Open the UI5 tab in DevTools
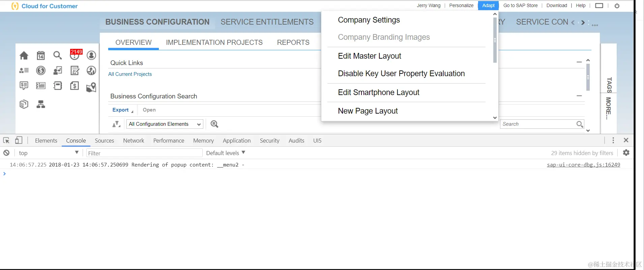Screen dimensions: 644x270 tap(317, 141)
